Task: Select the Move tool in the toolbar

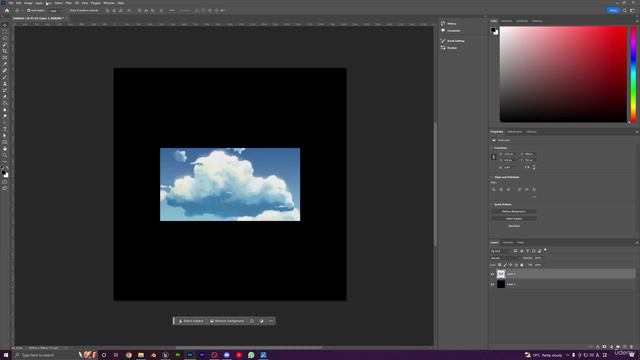Action: pos(5,25)
